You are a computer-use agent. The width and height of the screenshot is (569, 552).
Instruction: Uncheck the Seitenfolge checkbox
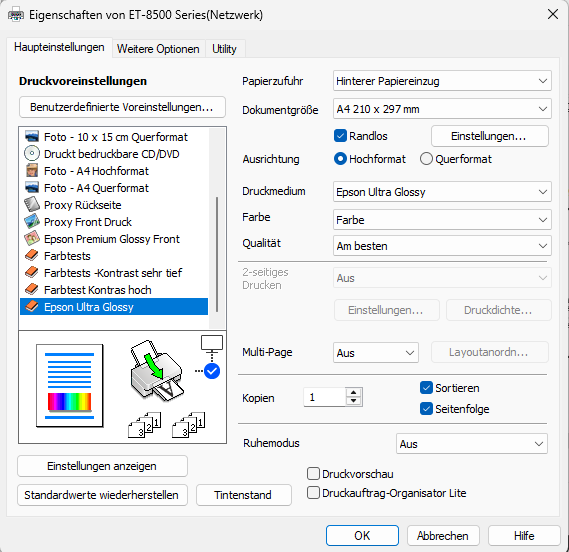point(426,409)
